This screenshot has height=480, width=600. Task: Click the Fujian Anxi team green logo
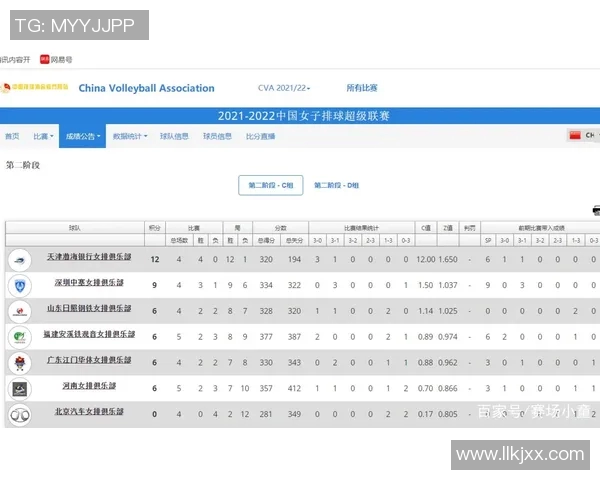[x=18, y=337]
